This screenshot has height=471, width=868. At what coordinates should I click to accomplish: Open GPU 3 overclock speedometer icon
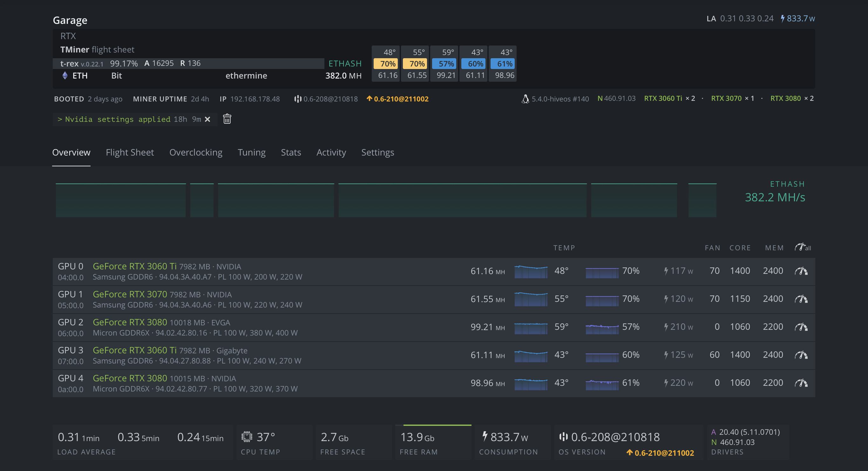pyautogui.click(x=801, y=355)
